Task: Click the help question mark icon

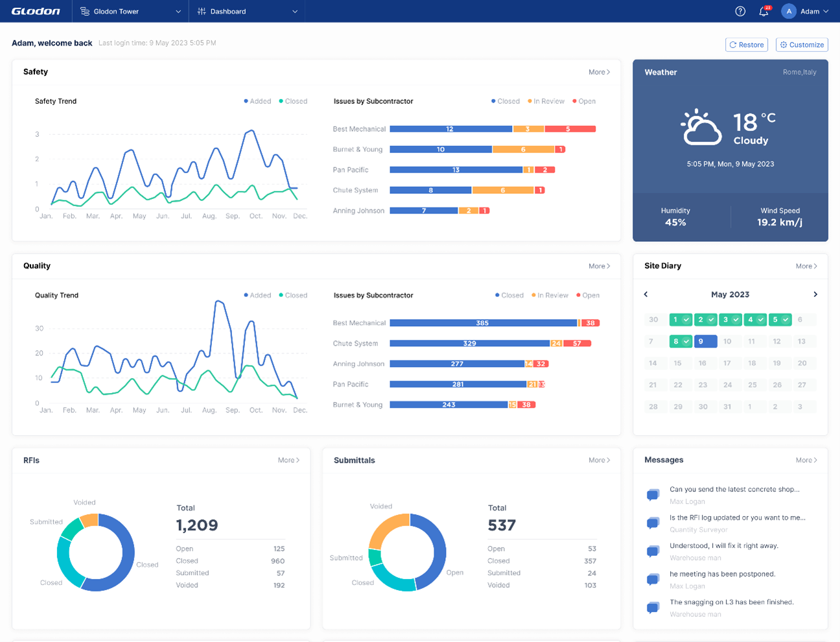Action: click(740, 11)
